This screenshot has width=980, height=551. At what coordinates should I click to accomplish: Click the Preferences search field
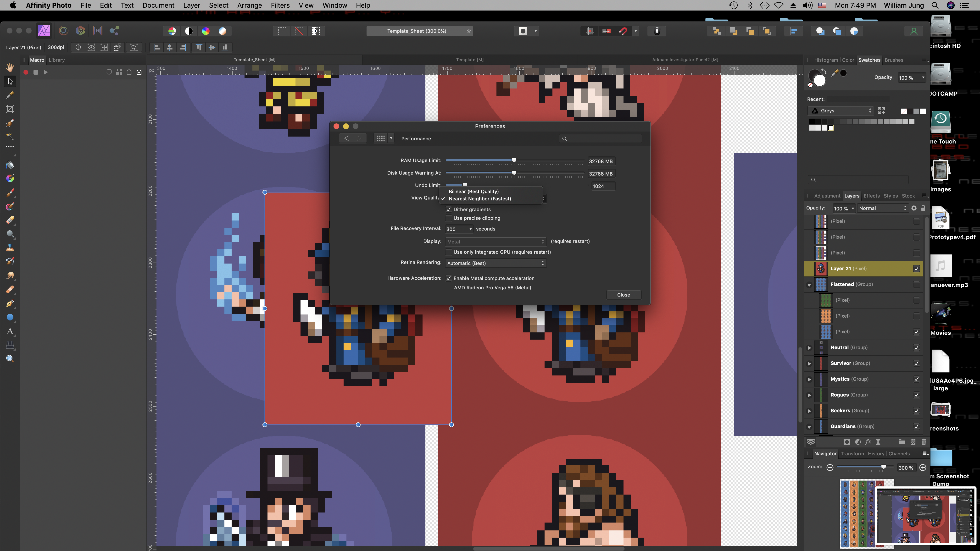point(601,138)
